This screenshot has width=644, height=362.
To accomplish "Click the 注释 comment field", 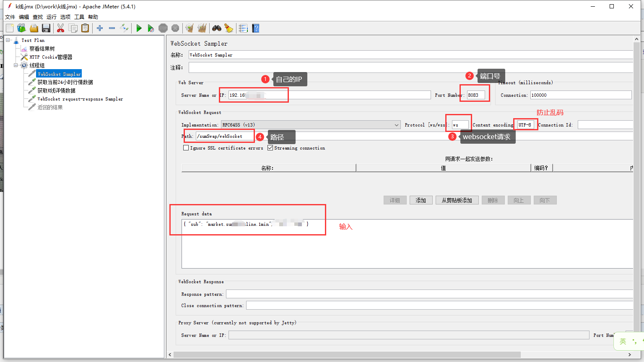I will (411, 67).
